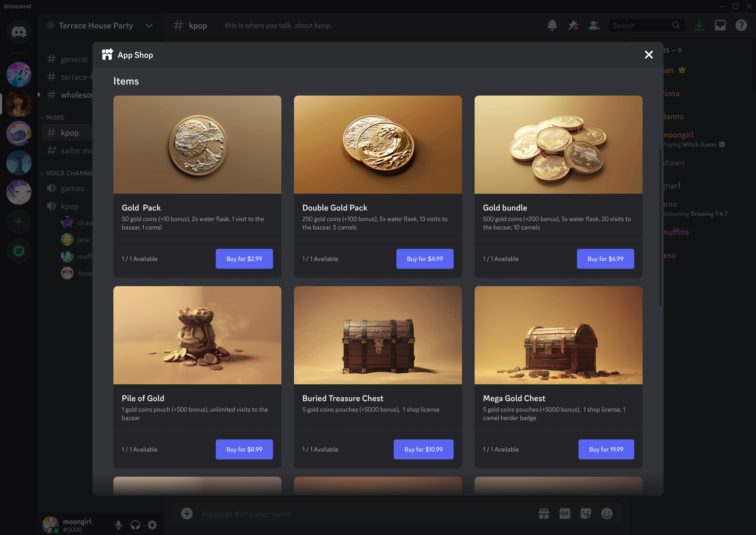
Task: Add a new server with the plus icon
Action: point(19,221)
